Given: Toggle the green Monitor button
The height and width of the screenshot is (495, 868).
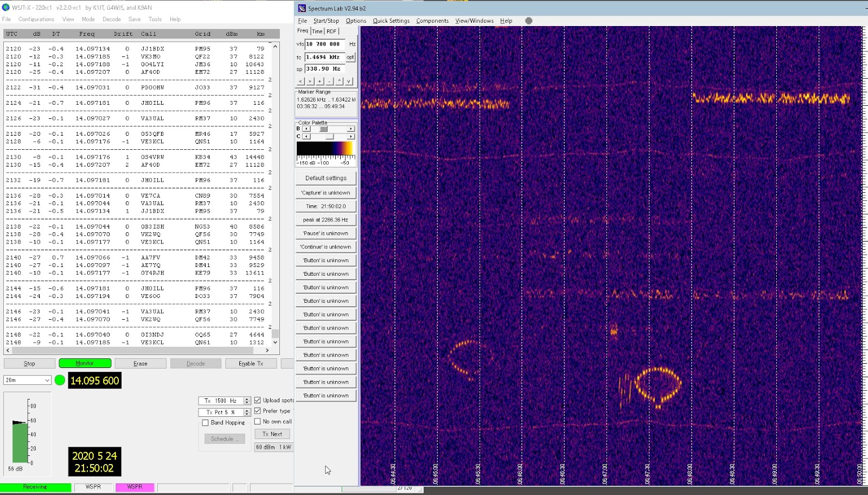Looking at the screenshot, I should point(85,364).
